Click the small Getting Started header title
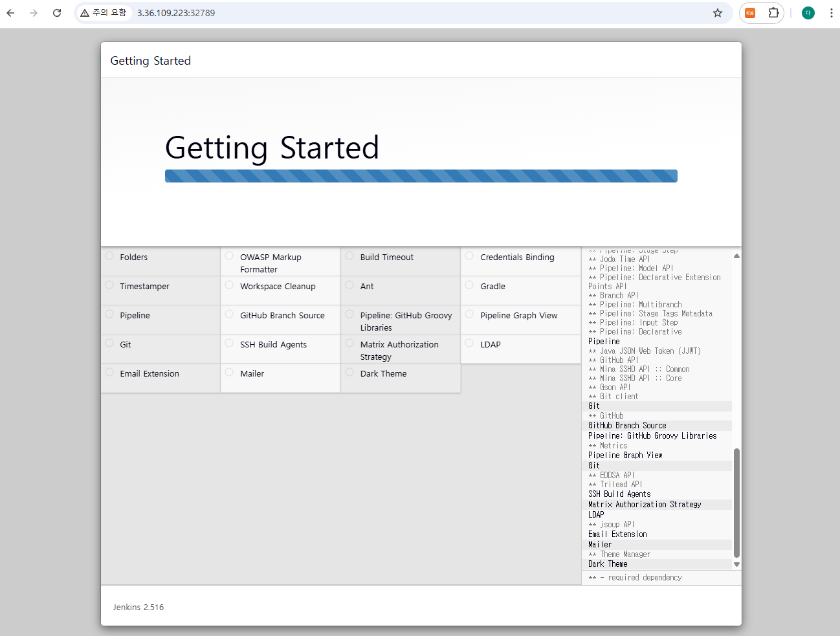Screen dimensions: 840x636 pyautogui.click(x=151, y=61)
